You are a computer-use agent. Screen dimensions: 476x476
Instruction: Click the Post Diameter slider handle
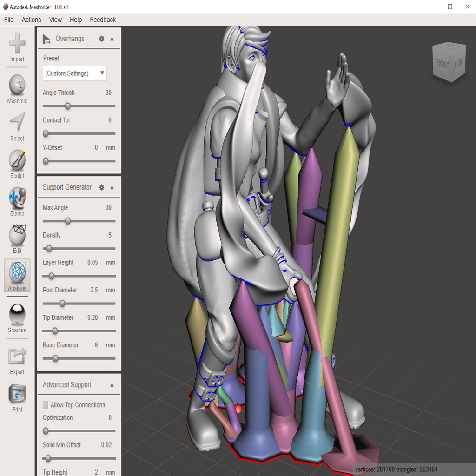coord(62,303)
